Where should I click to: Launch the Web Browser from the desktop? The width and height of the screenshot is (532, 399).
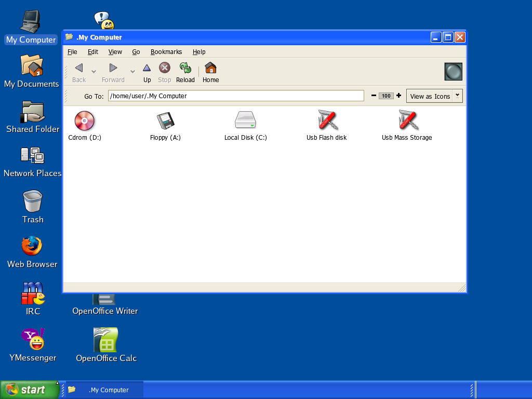tap(31, 246)
